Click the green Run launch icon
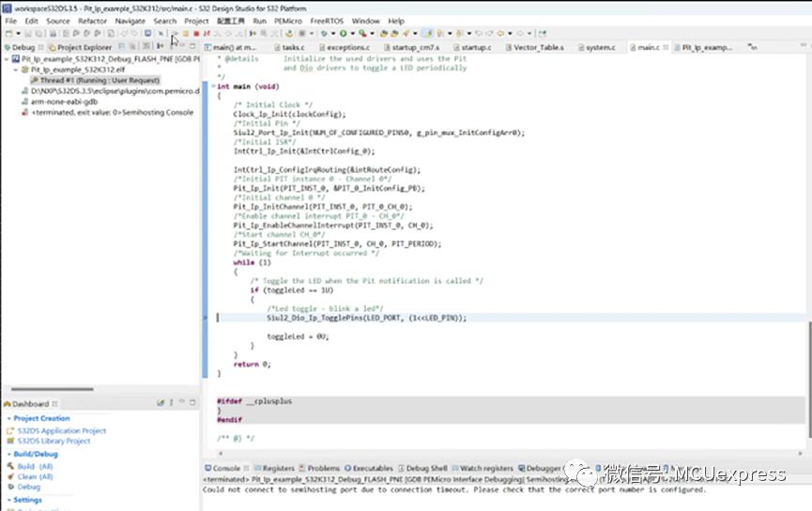 point(343,33)
